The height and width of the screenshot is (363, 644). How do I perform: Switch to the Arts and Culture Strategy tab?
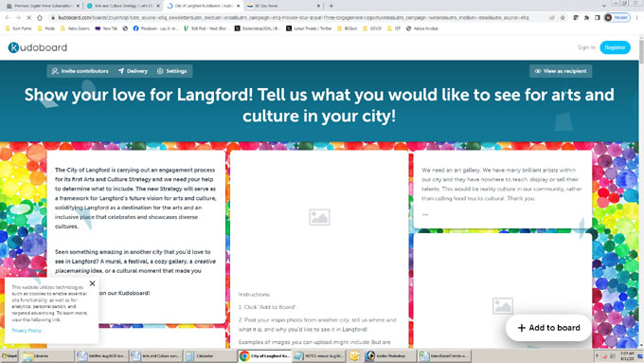(124, 6)
